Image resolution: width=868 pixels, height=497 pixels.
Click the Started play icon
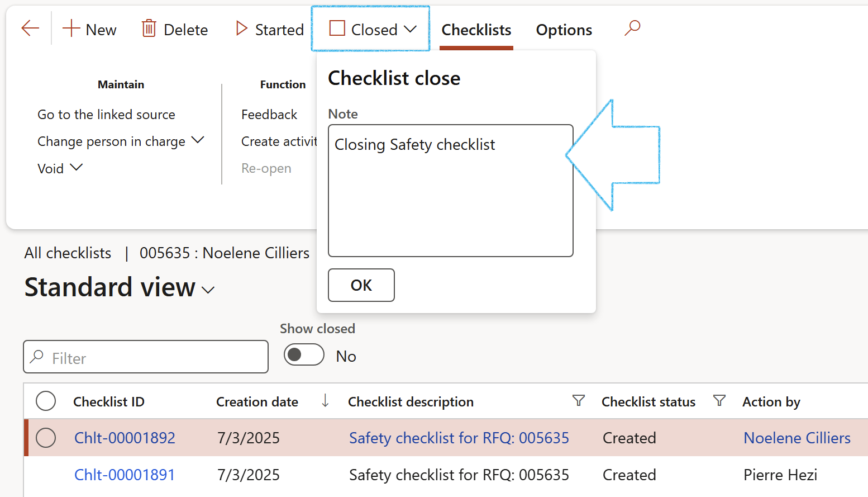point(241,28)
